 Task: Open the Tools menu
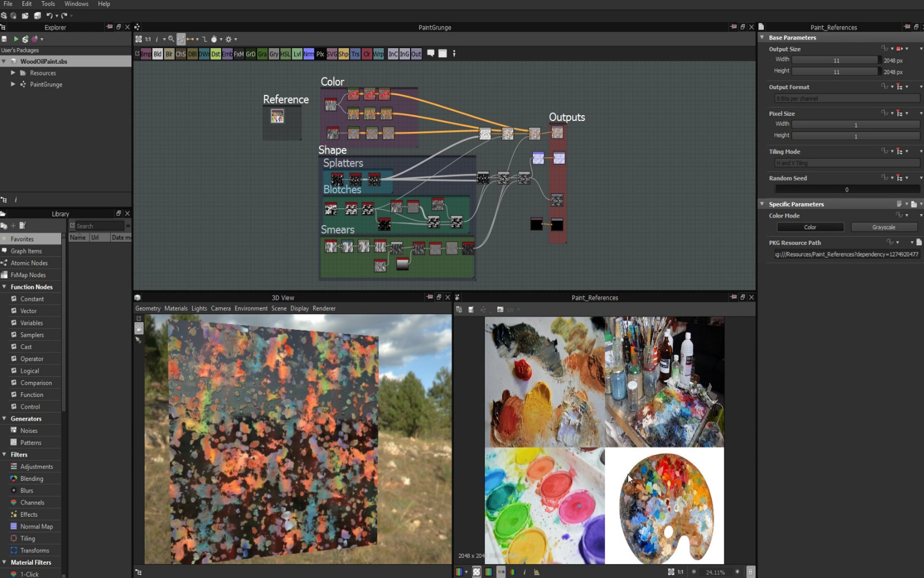tap(48, 4)
